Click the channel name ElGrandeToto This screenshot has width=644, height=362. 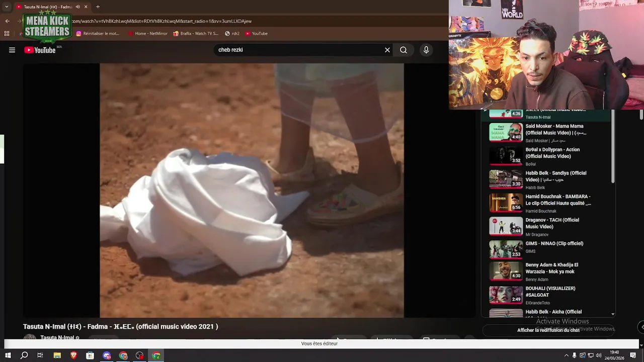tap(538, 303)
